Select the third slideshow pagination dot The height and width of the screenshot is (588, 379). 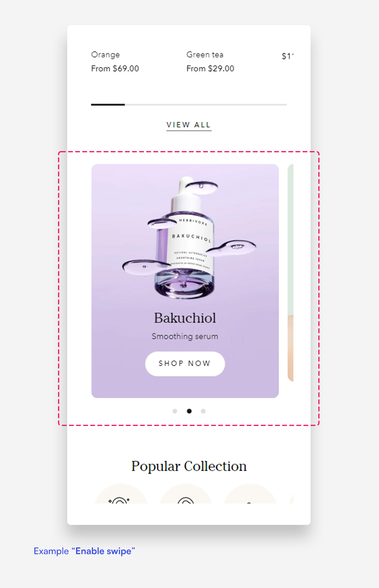pyautogui.click(x=203, y=411)
